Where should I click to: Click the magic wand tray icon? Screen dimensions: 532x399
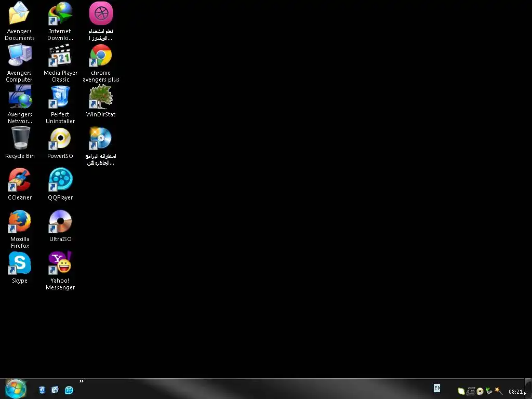point(498,391)
